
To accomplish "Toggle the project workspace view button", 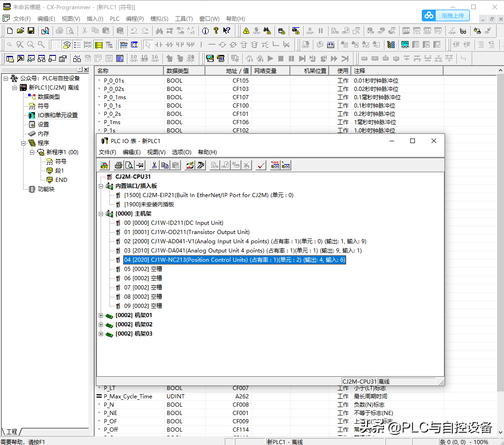I will pyautogui.click(x=10, y=59).
